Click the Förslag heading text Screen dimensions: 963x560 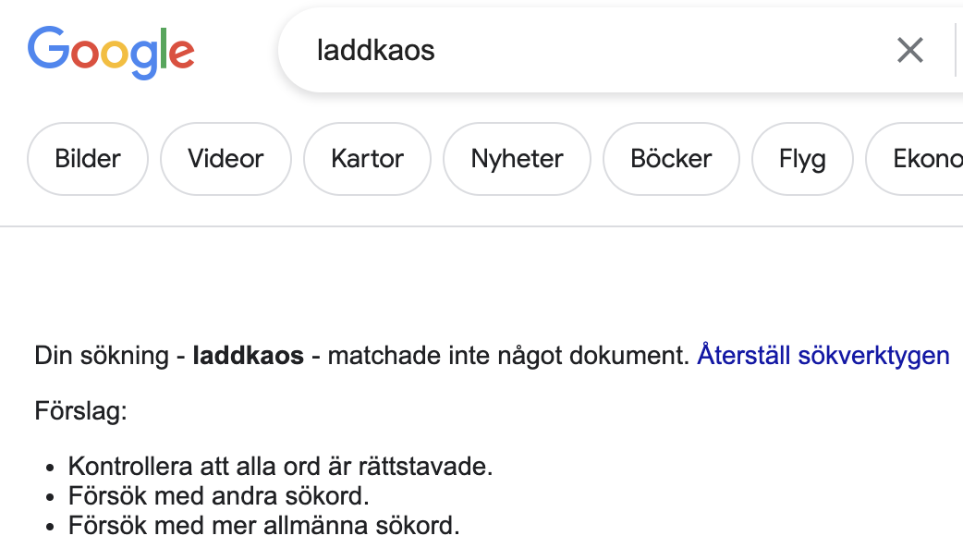click(x=80, y=411)
